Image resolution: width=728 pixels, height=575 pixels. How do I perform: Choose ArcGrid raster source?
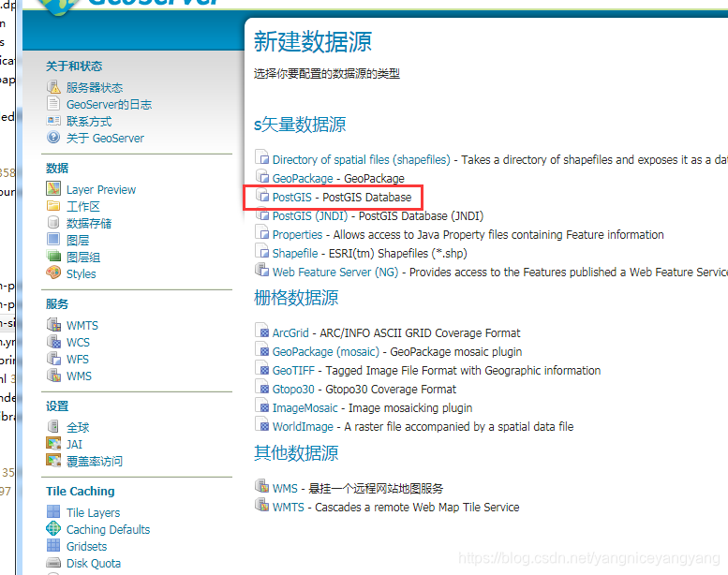click(x=290, y=332)
